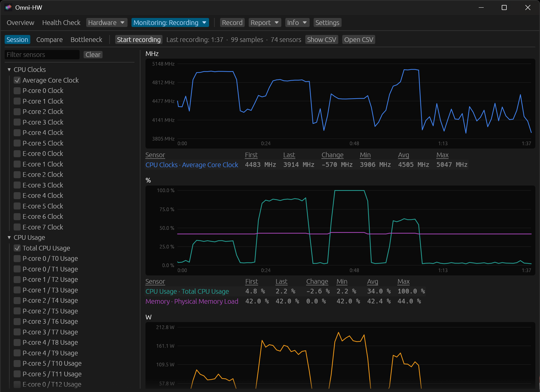Sort MHz table by Change column

[x=333, y=155]
